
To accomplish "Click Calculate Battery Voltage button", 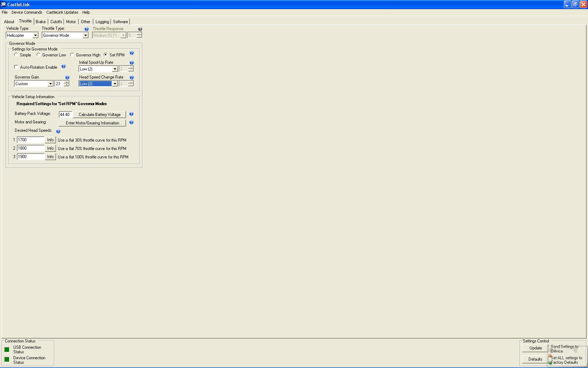I will point(99,115).
